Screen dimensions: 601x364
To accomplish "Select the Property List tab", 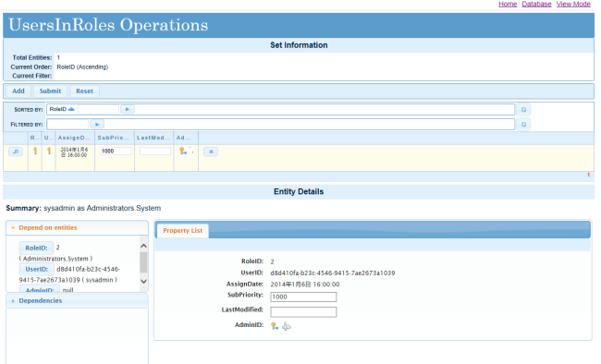I will click(183, 231).
